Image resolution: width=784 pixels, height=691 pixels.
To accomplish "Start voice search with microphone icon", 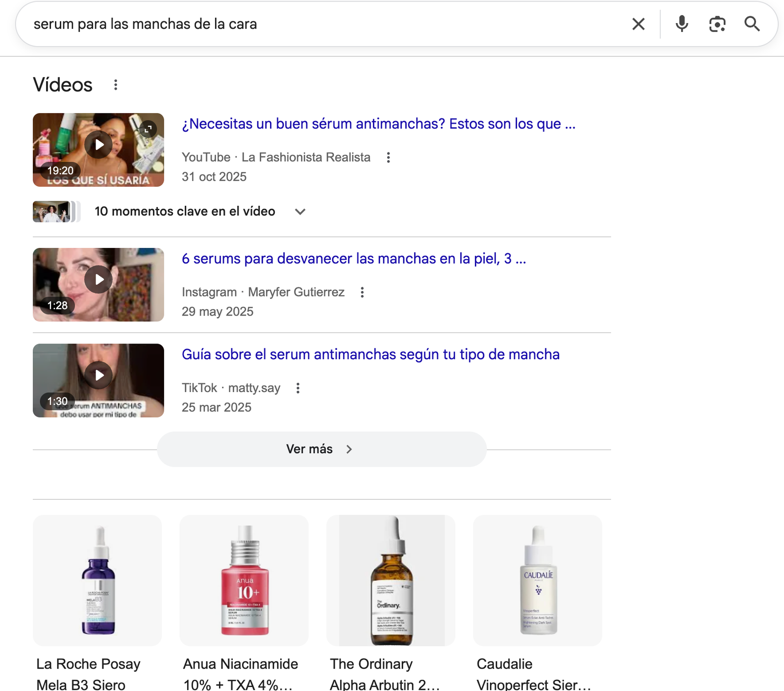I will coord(682,24).
